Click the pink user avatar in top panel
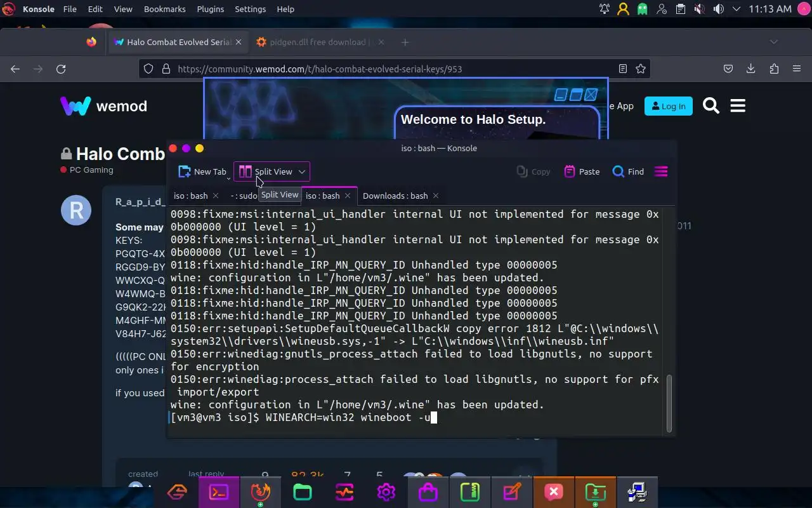The image size is (812, 508). pyautogui.click(x=802, y=9)
